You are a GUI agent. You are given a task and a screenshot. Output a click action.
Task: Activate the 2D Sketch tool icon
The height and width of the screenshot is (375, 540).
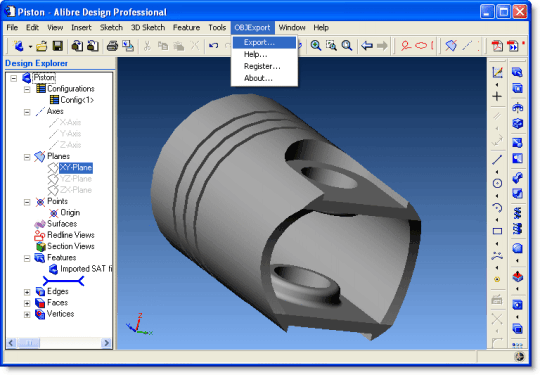click(x=497, y=72)
